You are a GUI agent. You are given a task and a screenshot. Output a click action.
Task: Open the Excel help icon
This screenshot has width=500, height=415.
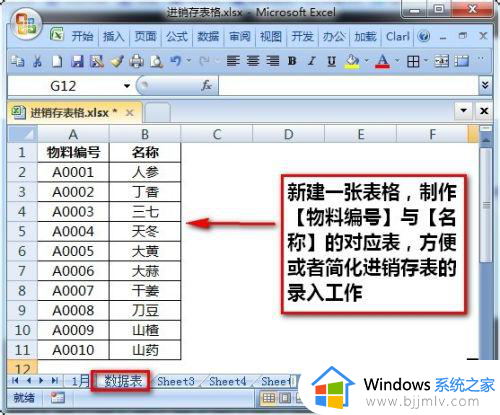click(x=424, y=36)
